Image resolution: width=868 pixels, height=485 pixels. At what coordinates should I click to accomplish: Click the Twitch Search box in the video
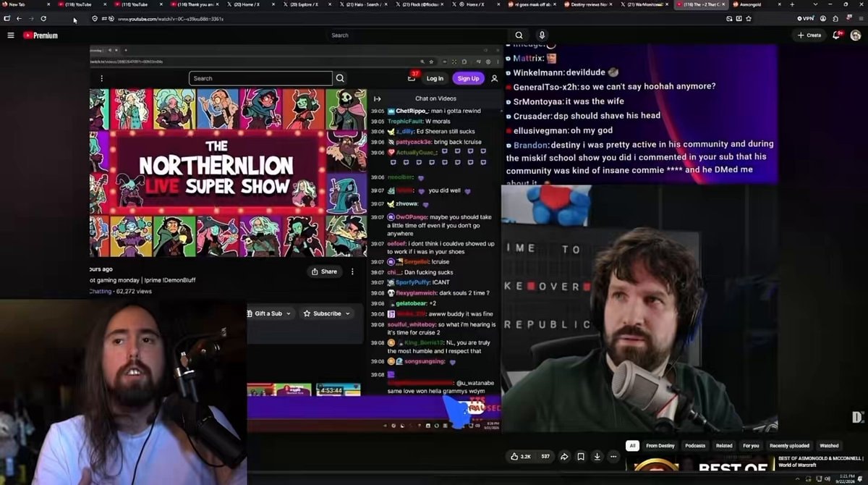260,78
